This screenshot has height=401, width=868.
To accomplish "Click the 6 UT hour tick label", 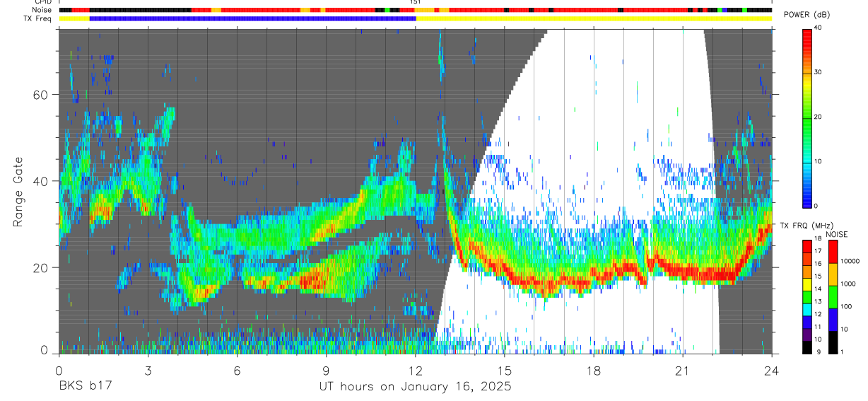I will [x=237, y=370].
